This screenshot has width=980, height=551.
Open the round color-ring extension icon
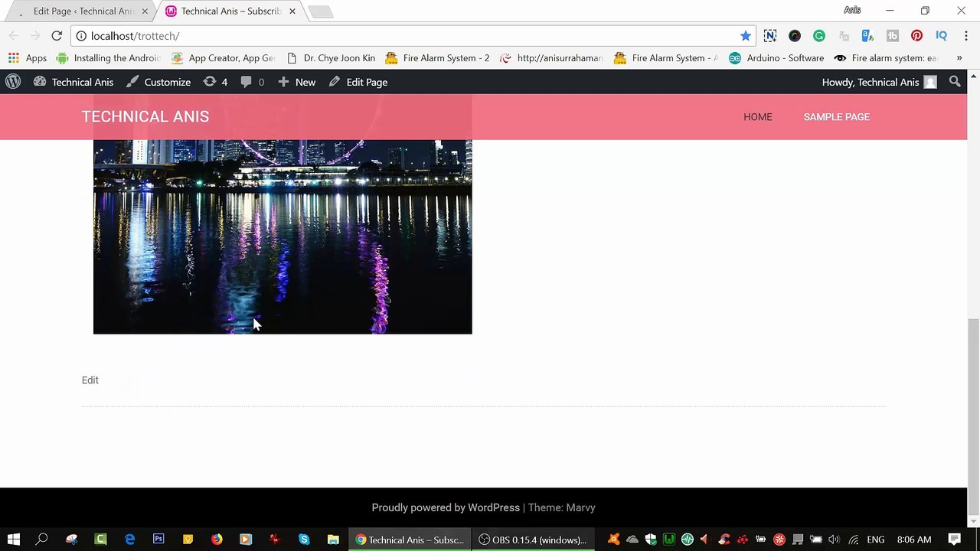tap(795, 36)
